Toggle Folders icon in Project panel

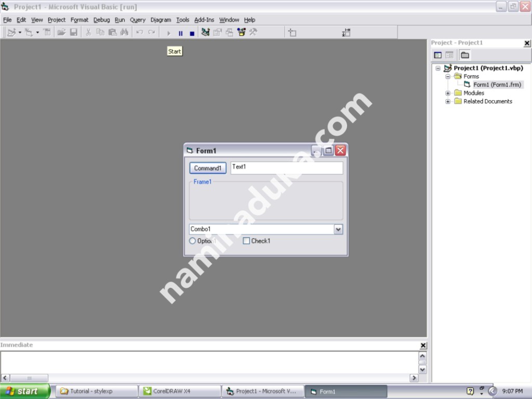[x=465, y=55]
